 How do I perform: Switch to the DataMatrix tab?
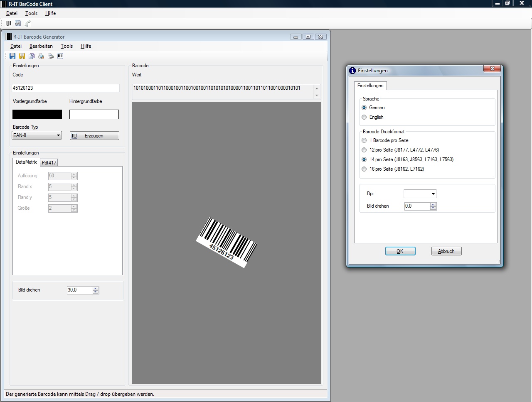tap(26, 162)
